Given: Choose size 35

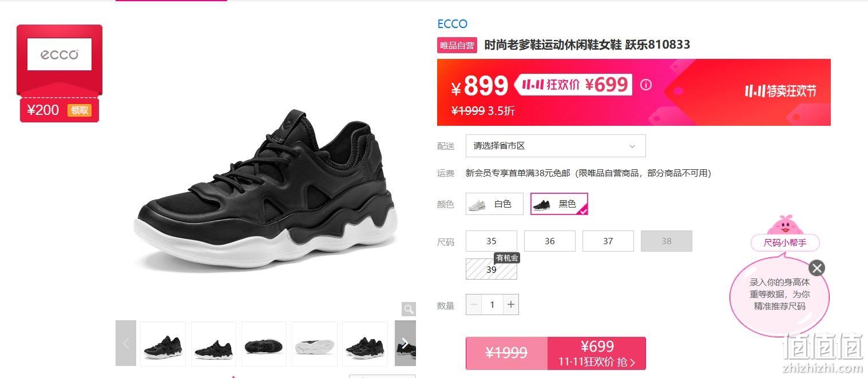Looking at the screenshot, I should (x=492, y=241).
